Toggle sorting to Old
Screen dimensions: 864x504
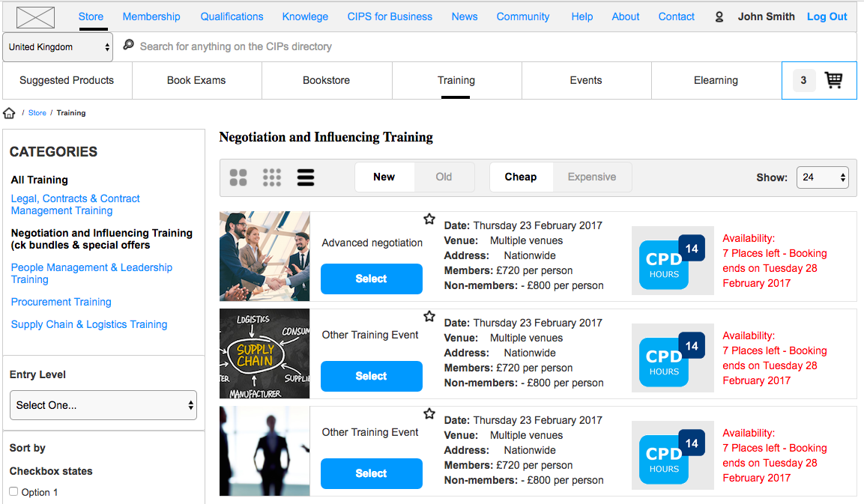(x=444, y=177)
